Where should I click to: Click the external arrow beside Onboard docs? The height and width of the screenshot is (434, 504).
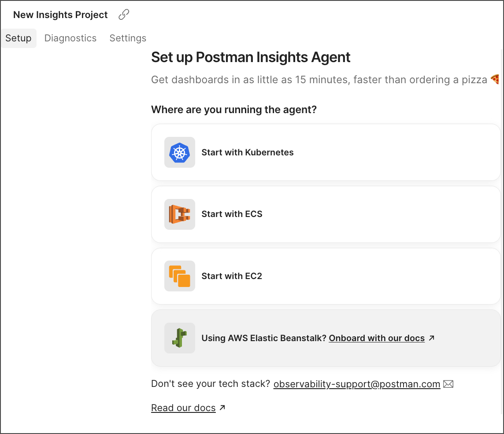pos(432,338)
